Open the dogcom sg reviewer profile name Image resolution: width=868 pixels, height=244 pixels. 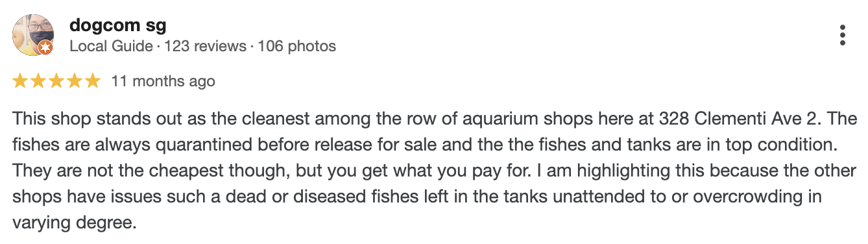(117, 25)
